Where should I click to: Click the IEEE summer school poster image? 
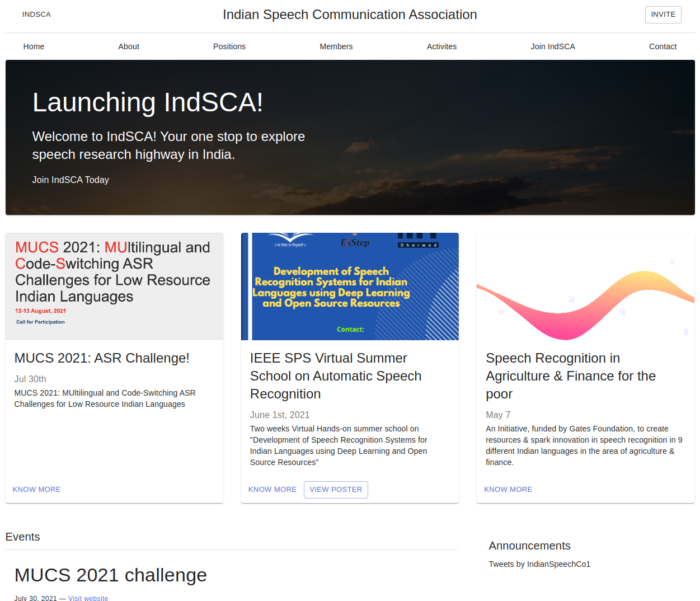[x=350, y=286]
